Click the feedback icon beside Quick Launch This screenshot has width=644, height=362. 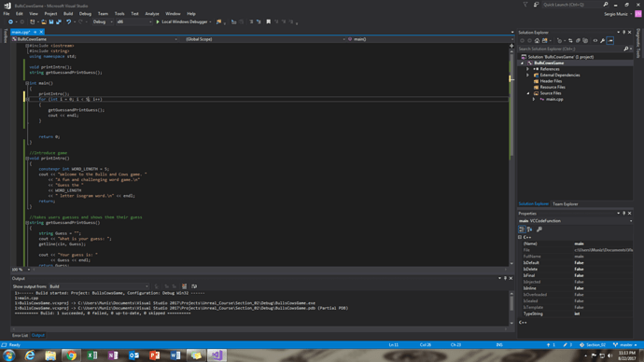coord(536,5)
